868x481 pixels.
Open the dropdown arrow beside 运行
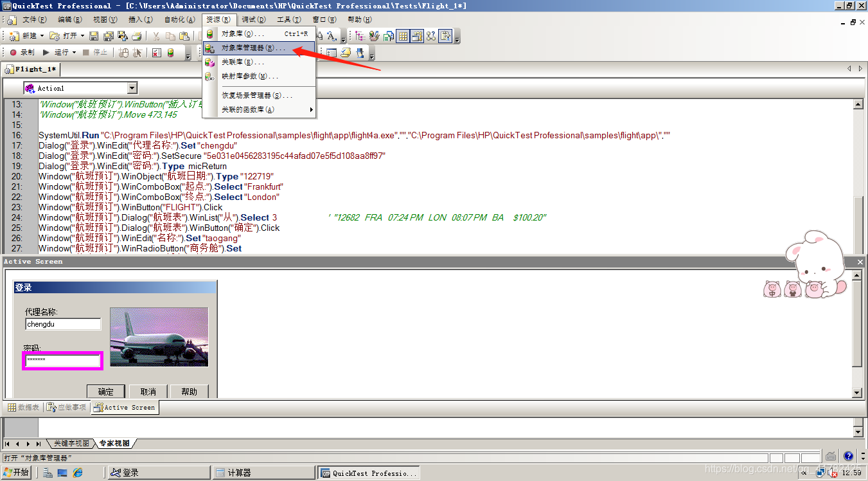[x=75, y=53]
